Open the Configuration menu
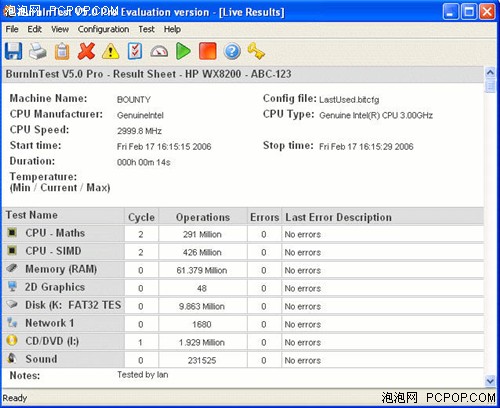 (103, 29)
